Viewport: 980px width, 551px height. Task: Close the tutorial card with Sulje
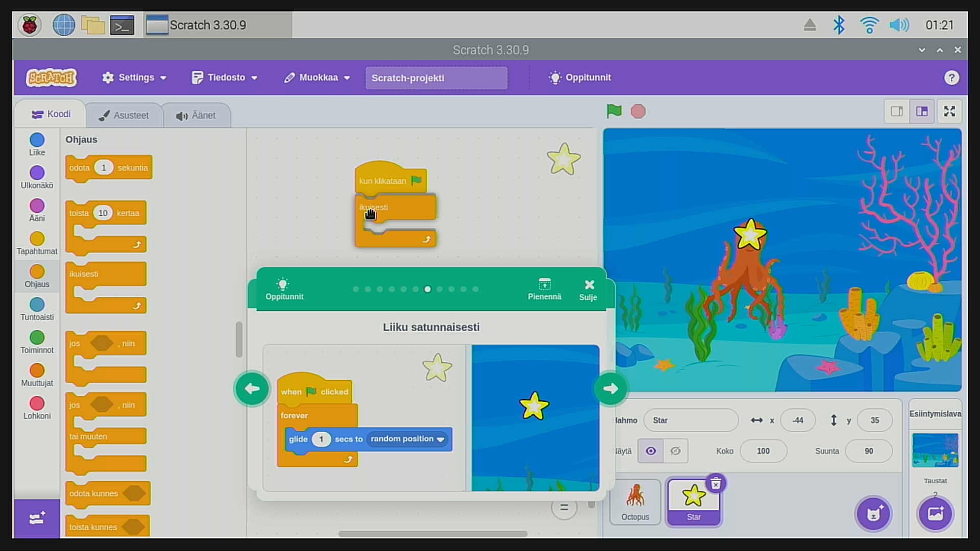[588, 290]
